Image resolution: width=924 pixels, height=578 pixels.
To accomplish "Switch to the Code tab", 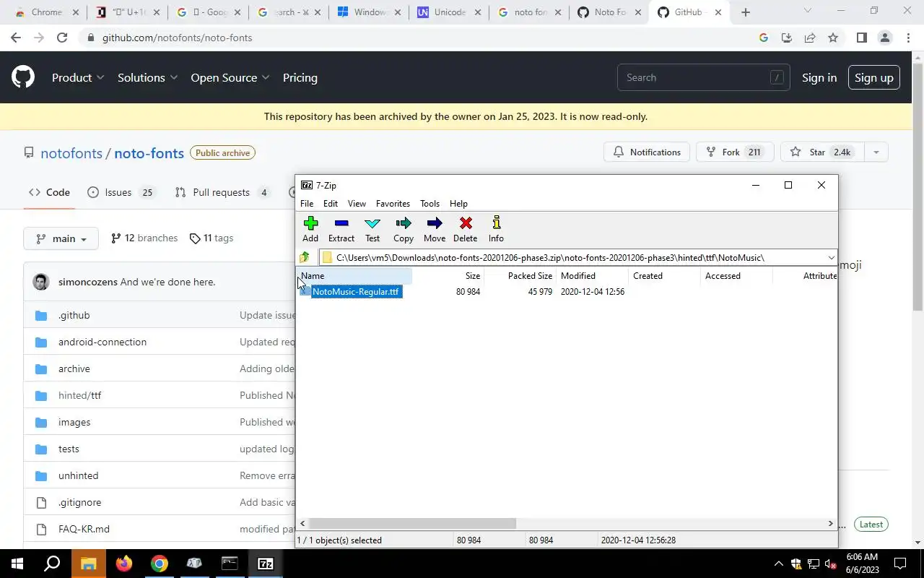I will (x=49, y=192).
